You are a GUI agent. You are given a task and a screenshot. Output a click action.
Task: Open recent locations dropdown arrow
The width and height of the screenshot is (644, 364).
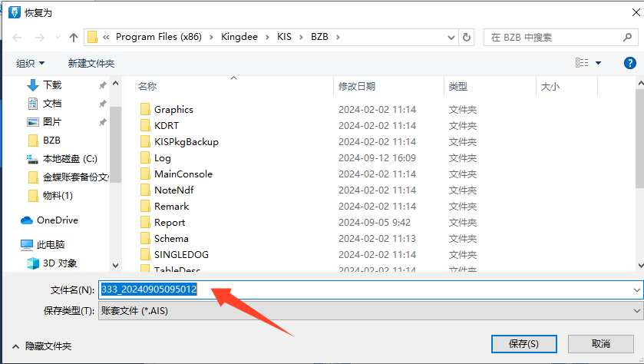[58, 38]
